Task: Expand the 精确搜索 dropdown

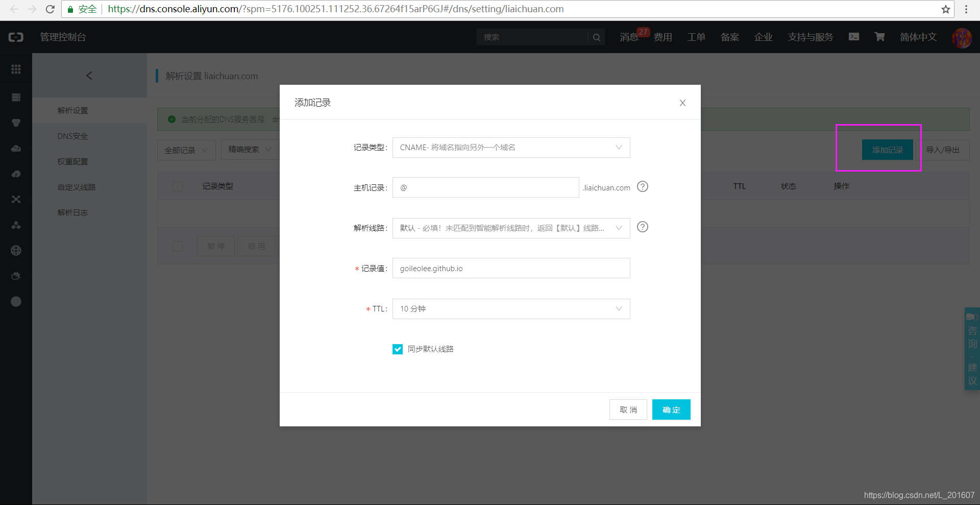Action: click(x=250, y=150)
